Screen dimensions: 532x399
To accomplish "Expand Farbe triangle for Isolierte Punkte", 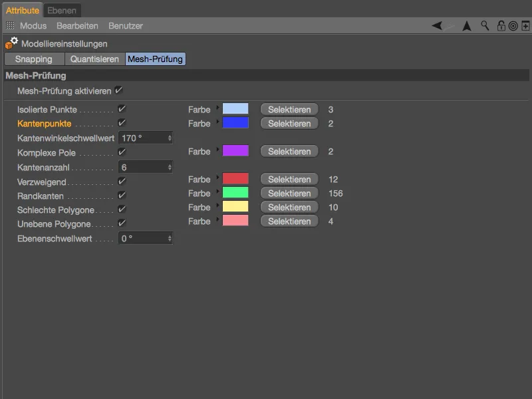I will click(x=217, y=108).
